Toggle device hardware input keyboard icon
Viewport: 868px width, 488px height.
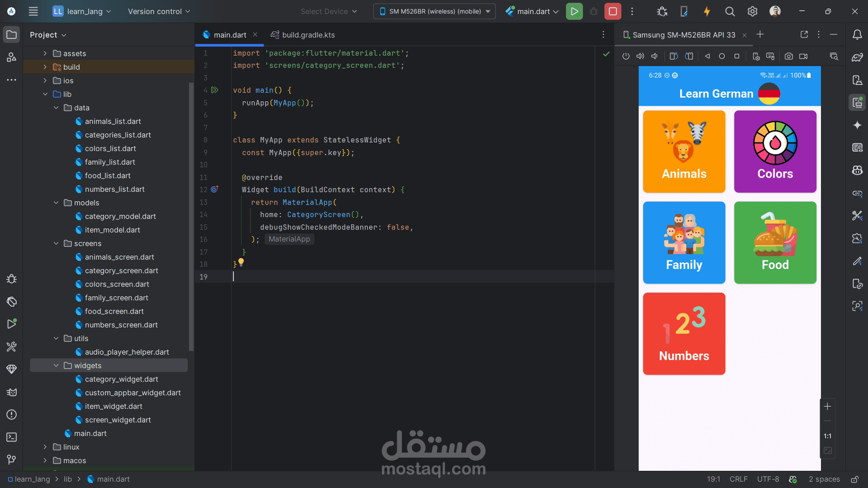770,56
